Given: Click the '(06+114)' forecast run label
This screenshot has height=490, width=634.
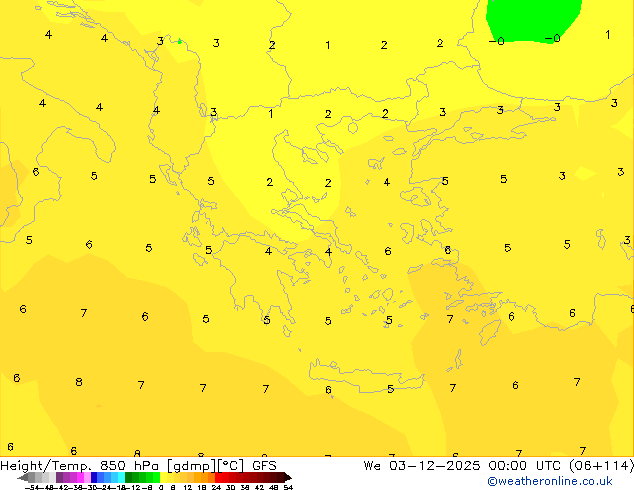Looking at the screenshot, I should point(601,466).
